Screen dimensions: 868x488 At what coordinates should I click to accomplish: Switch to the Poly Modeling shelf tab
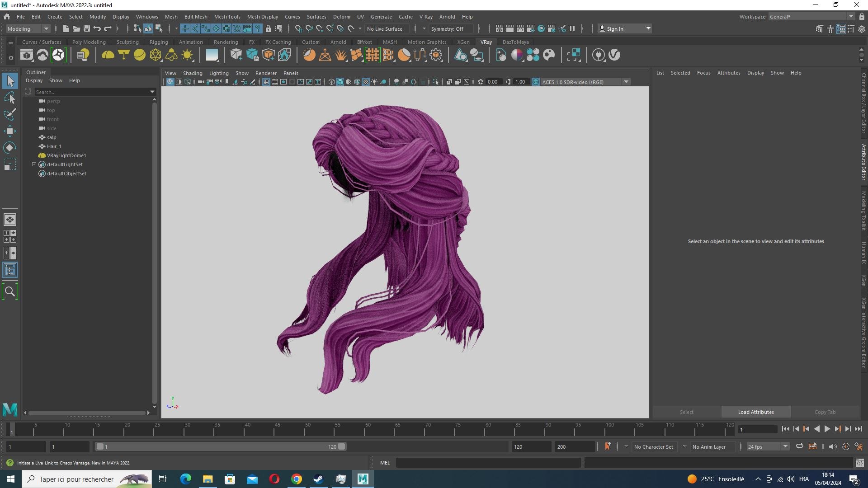(89, 42)
